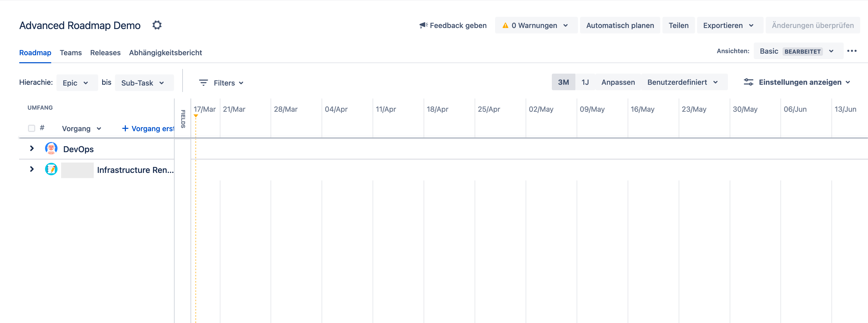Click Automatisch planen button
Screen dimensions: 868x323
coord(620,25)
